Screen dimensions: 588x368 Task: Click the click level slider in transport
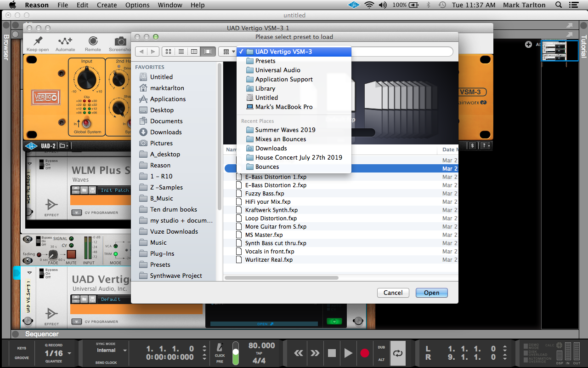(236, 353)
